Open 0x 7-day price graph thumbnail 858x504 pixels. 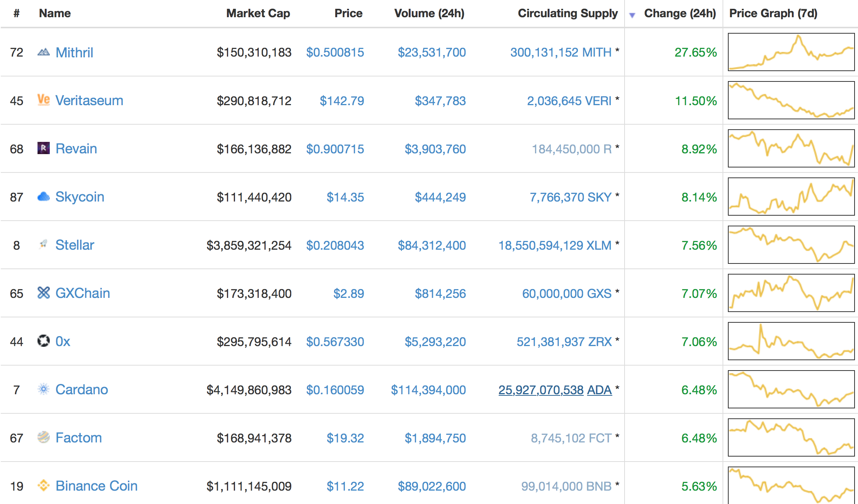[791, 341]
